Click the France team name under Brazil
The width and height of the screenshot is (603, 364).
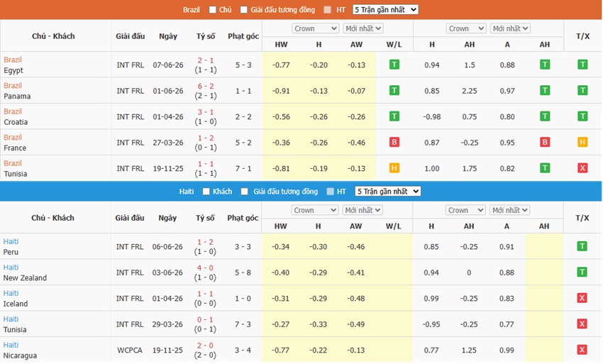pos(15,148)
